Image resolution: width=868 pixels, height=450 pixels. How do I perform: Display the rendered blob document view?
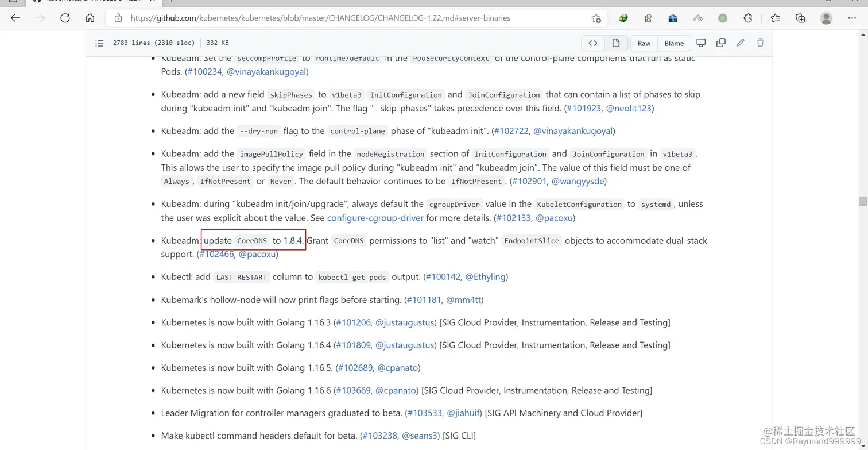[x=616, y=43]
